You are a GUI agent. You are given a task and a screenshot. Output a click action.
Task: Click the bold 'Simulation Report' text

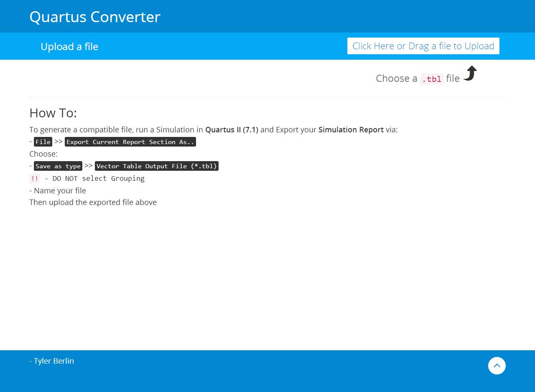(351, 130)
